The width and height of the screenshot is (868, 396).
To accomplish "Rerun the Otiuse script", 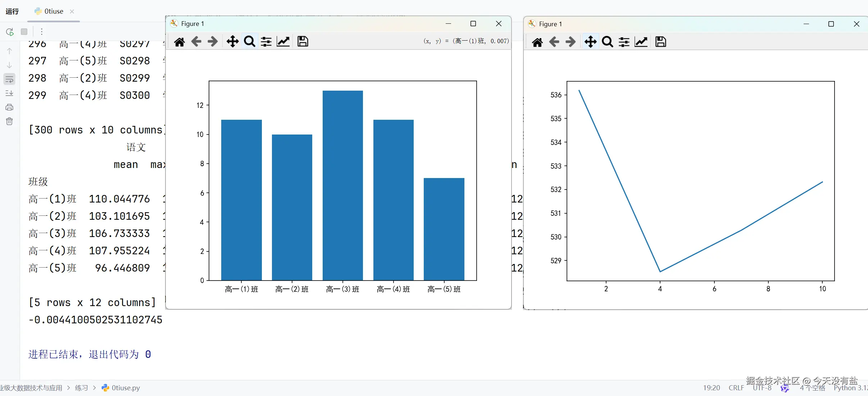I will click(x=10, y=32).
